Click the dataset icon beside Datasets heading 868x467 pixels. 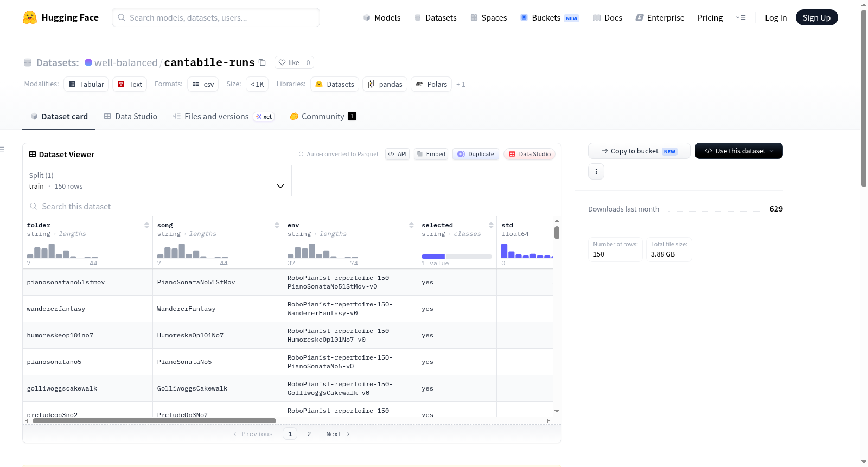point(28,63)
